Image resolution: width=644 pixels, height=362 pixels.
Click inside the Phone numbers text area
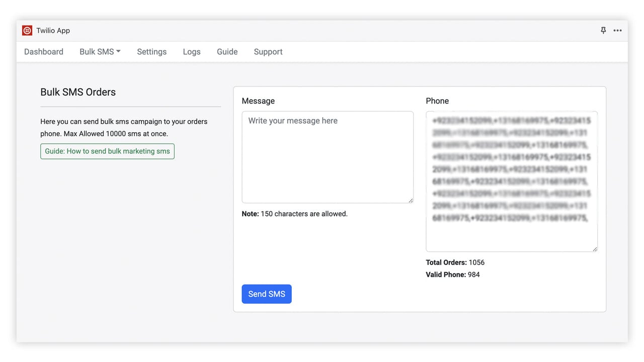pos(512,182)
